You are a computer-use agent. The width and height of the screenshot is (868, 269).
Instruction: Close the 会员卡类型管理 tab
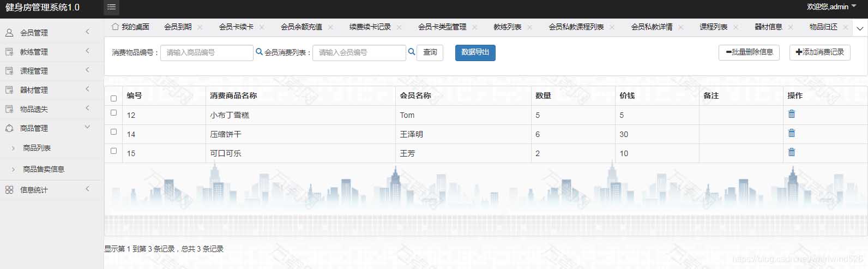pos(475,27)
